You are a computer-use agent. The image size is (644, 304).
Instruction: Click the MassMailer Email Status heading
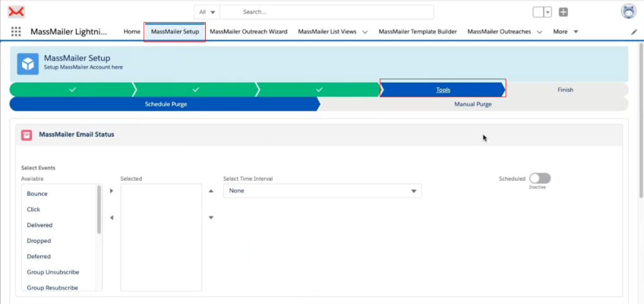[x=76, y=134]
